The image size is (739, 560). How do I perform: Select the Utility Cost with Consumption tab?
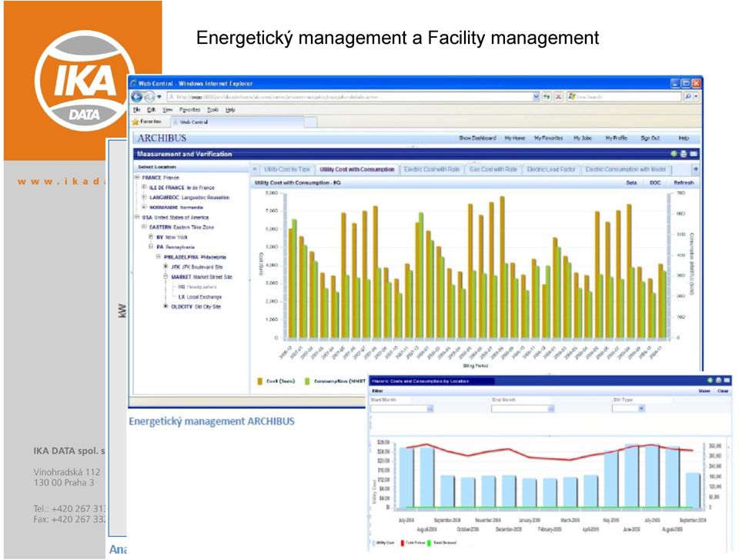[x=356, y=169]
